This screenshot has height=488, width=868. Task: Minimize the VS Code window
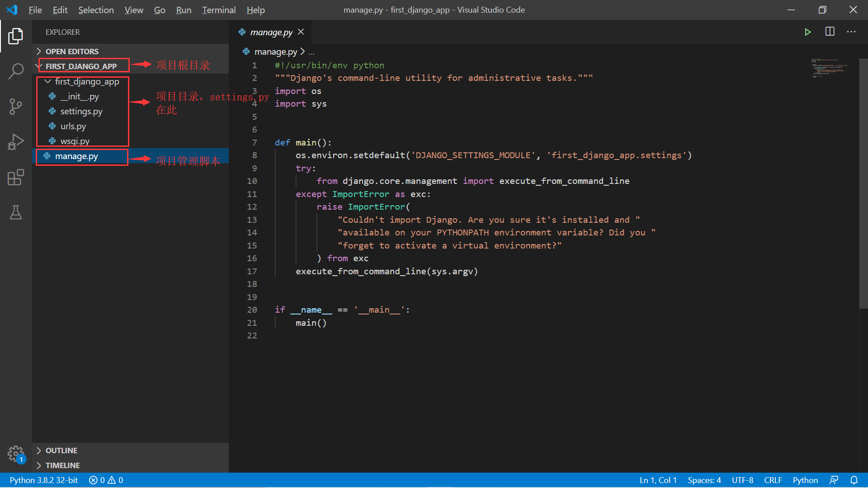pos(791,9)
